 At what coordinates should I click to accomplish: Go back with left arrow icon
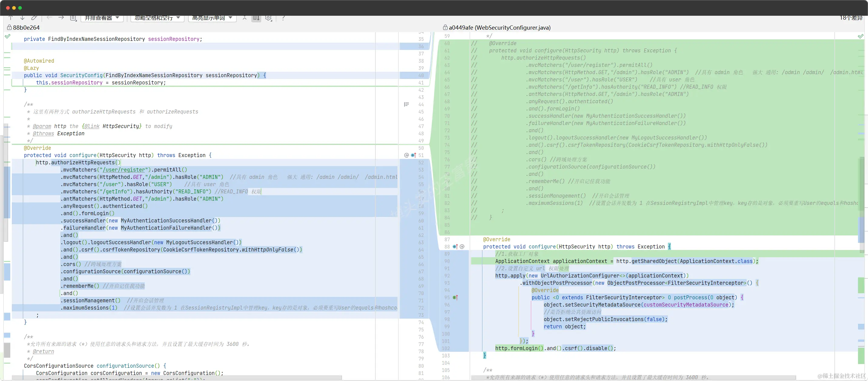[x=49, y=18]
